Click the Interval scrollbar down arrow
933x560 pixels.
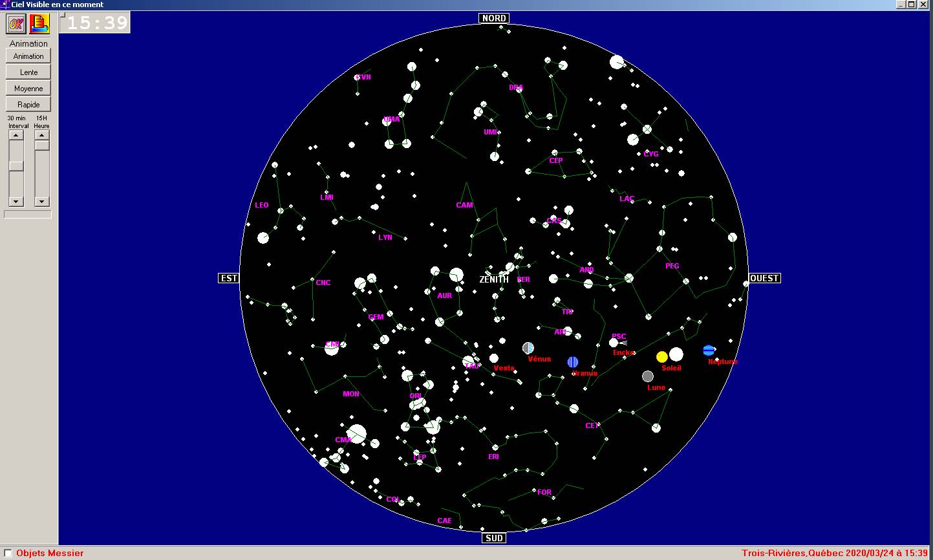[16, 201]
